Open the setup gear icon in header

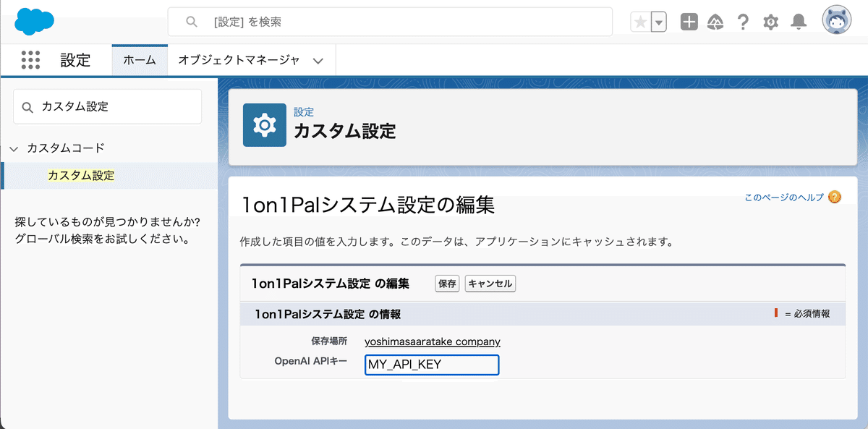(770, 22)
